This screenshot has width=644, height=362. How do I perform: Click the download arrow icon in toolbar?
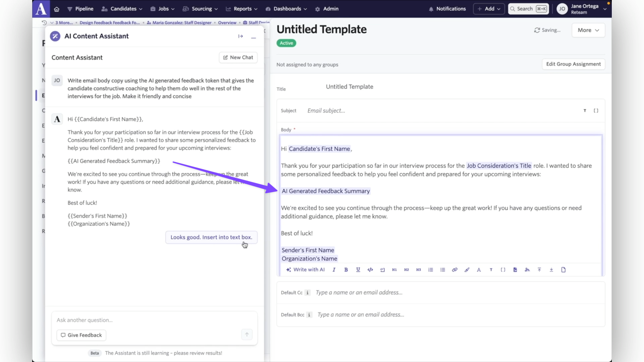click(551, 269)
